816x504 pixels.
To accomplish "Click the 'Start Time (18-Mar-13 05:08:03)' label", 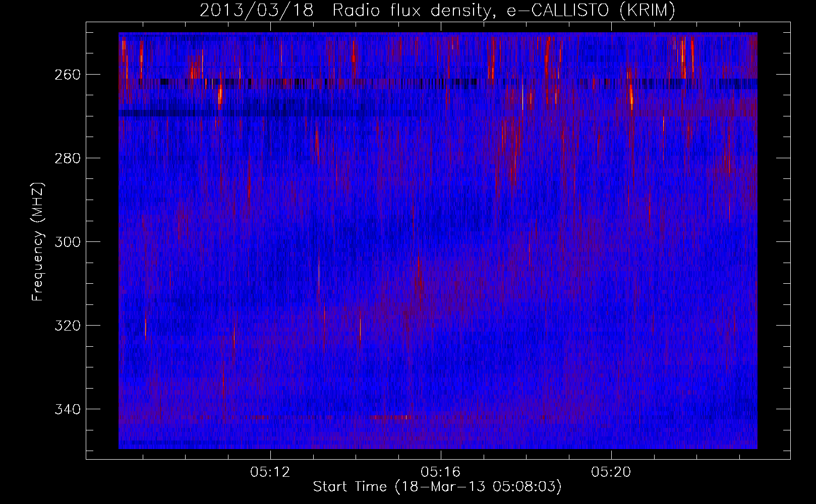I will click(x=437, y=487).
